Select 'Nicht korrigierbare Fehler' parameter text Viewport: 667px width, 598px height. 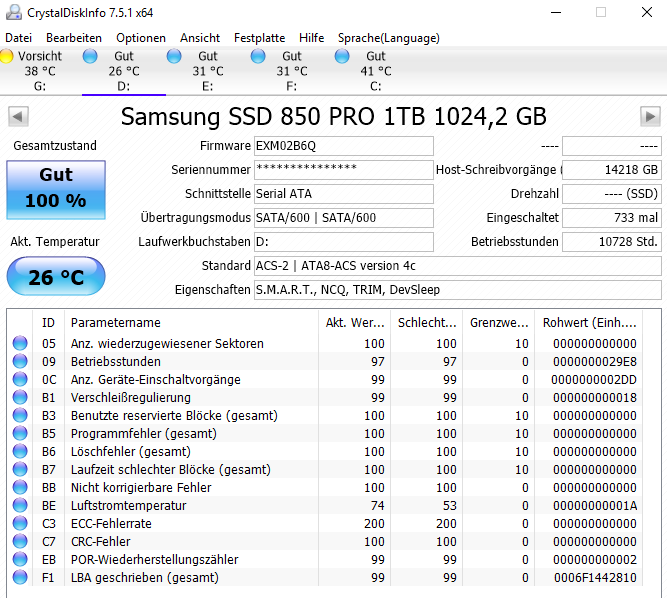(x=141, y=487)
